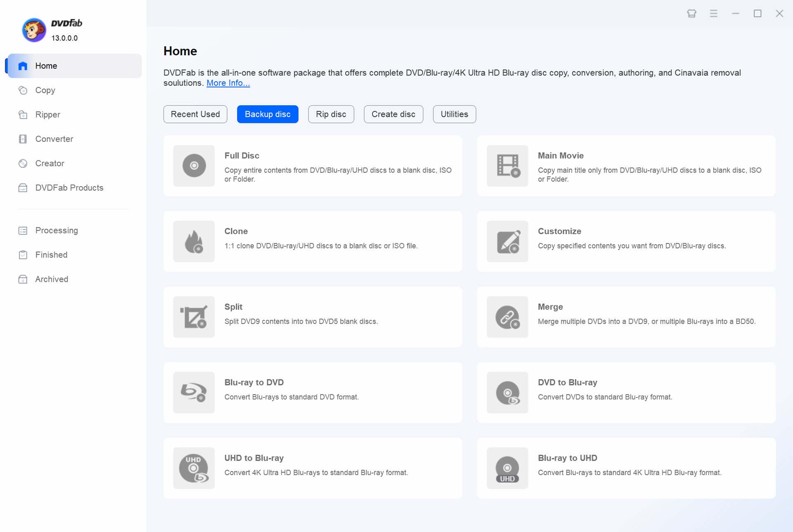
Task: Open DVDFab Products in sidebar
Action: point(69,188)
